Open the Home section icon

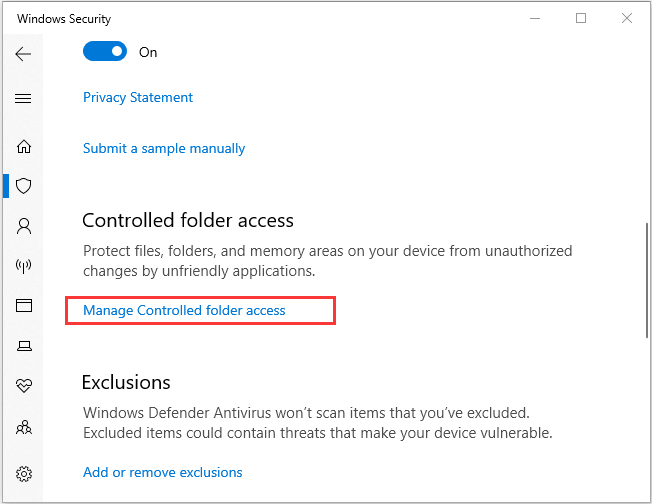pyautogui.click(x=24, y=146)
